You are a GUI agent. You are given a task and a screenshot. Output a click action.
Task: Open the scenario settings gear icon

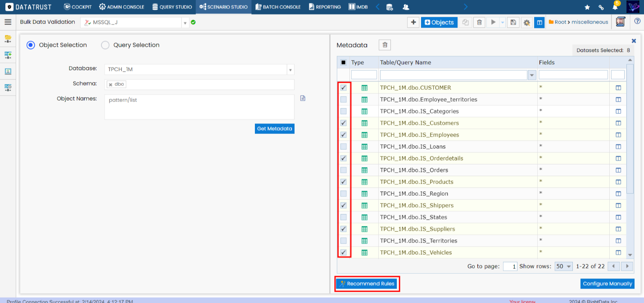point(526,22)
